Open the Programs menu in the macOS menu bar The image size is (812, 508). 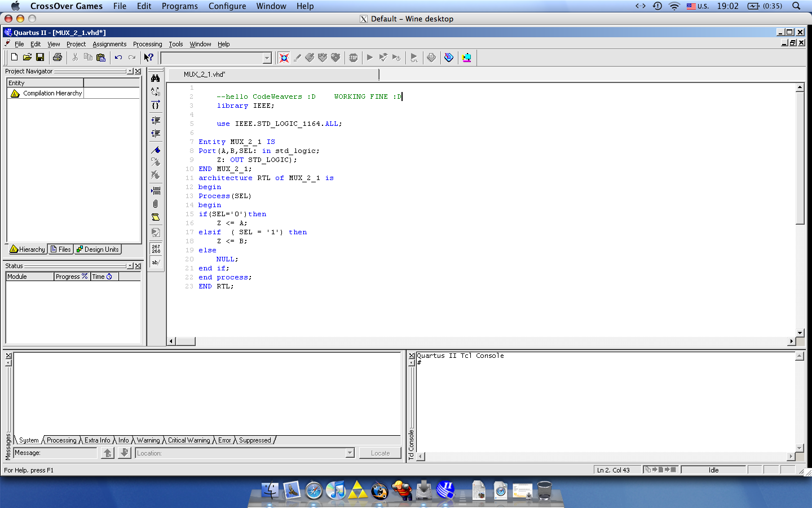(179, 6)
